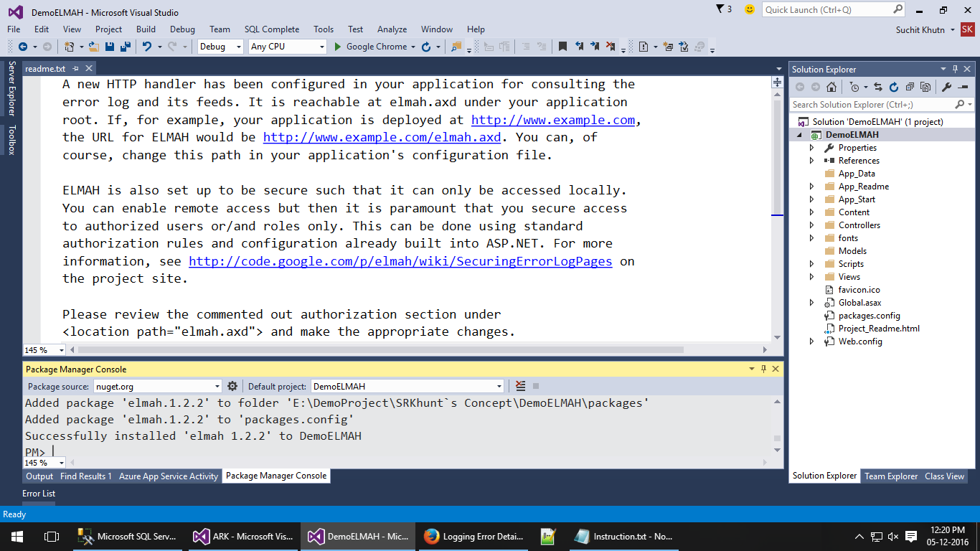Open the Analyze menu

pos(392,29)
